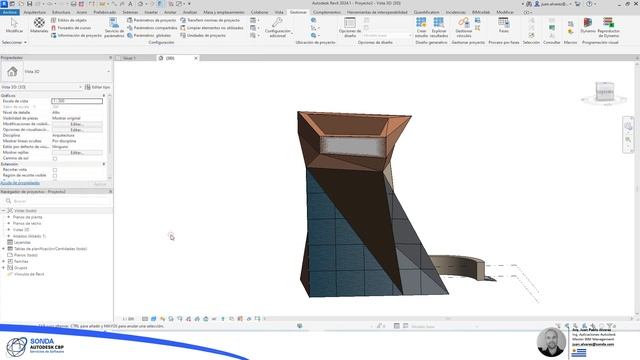This screenshot has height=360, width=640.
Task: Click Editar for Mostrar rejillas
Action: (77, 152)
